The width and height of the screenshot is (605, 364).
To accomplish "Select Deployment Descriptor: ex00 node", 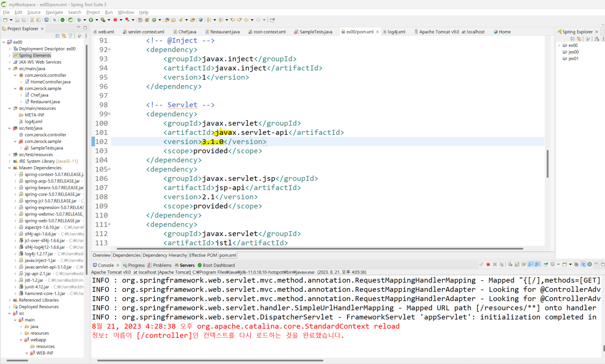I will [44, 49].
